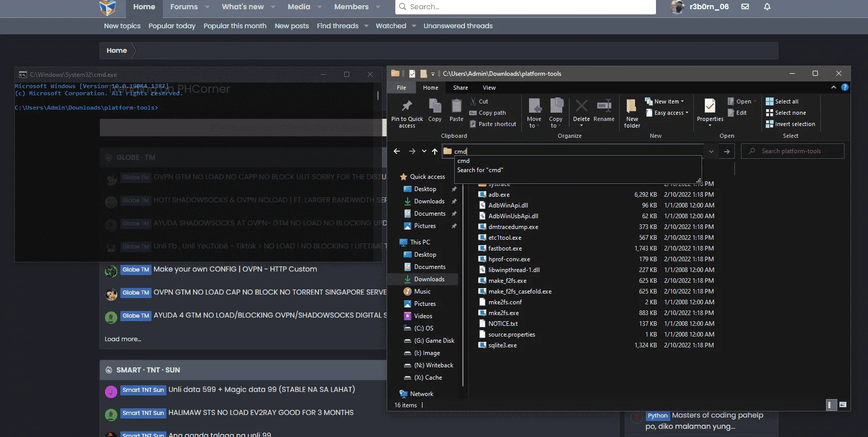
Task: Select Downloads under This PC
Action: pyautogui.click(x=429, y=279)
